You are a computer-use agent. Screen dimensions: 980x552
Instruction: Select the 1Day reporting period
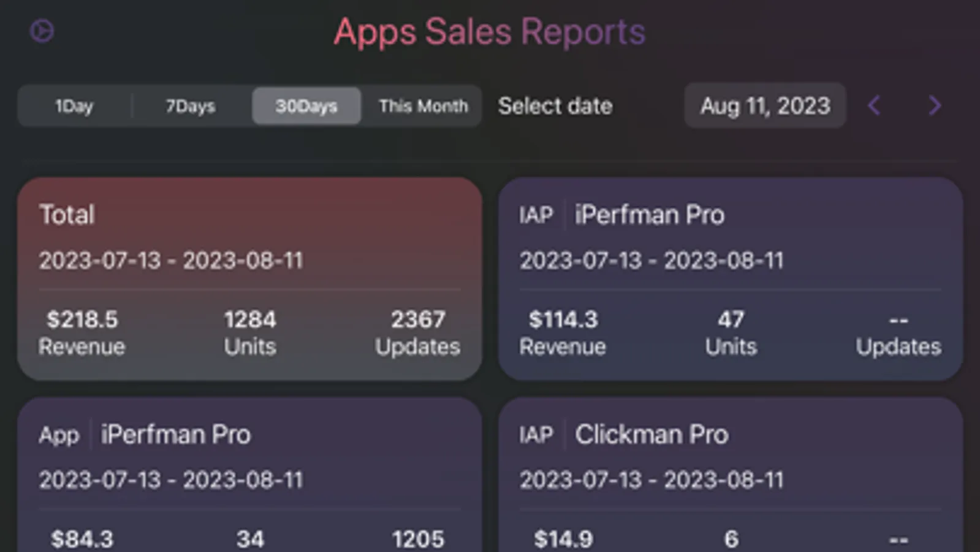74,105
